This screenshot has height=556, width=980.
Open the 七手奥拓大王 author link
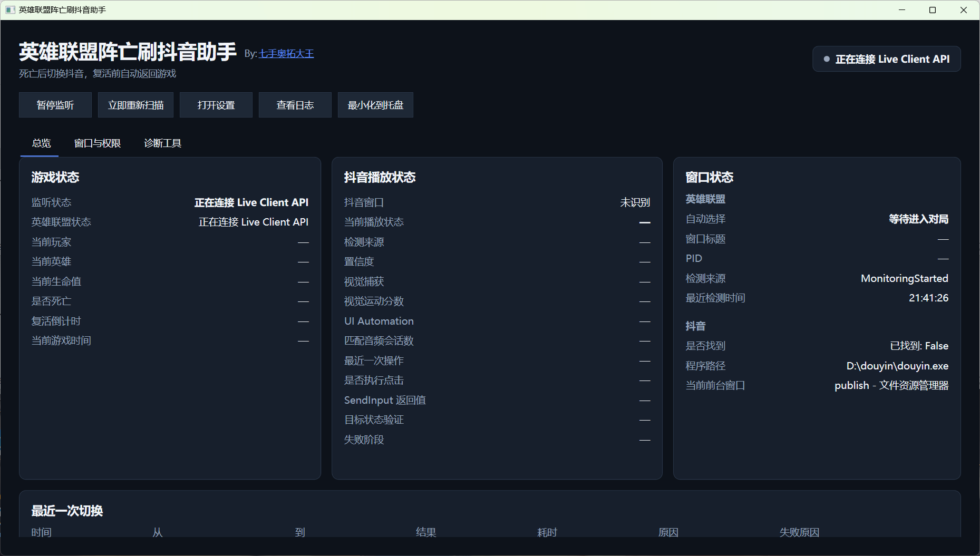(x=286, y=54)
